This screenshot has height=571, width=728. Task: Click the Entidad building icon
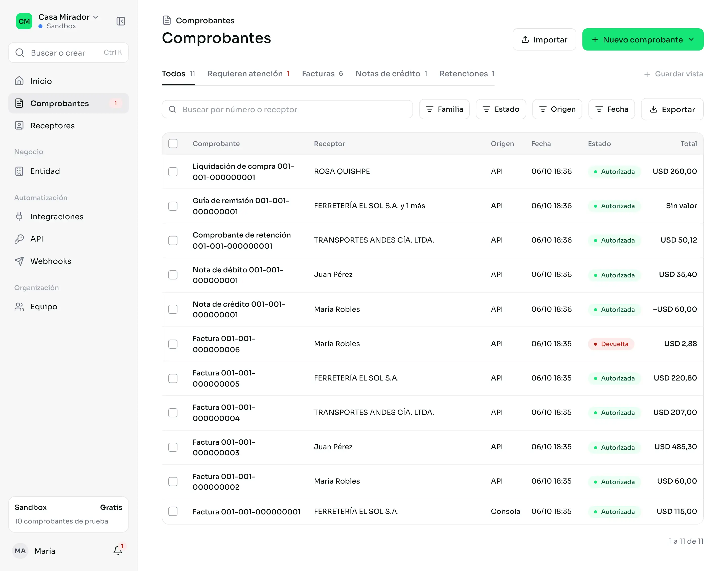click(x=19, y=171)
